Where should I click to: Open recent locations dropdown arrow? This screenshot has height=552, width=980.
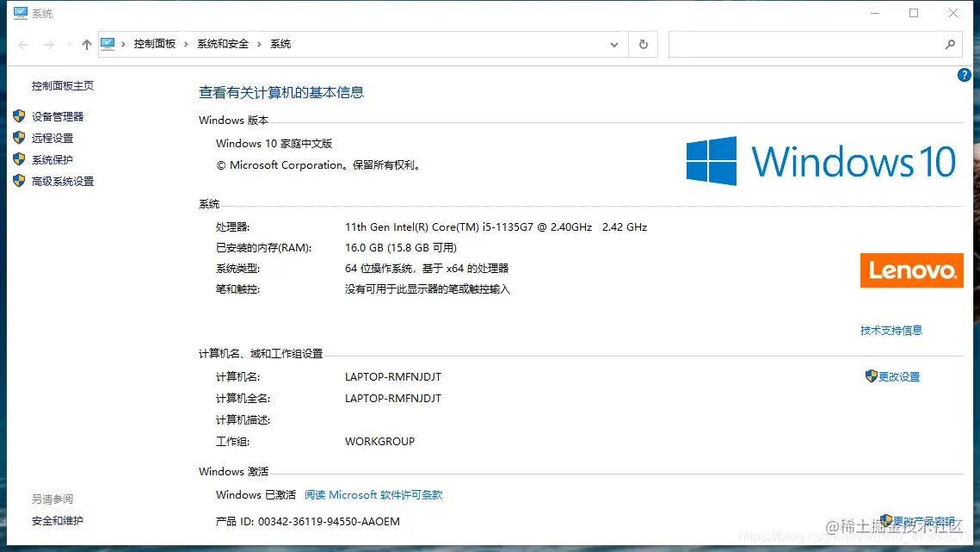pos(69,45)
